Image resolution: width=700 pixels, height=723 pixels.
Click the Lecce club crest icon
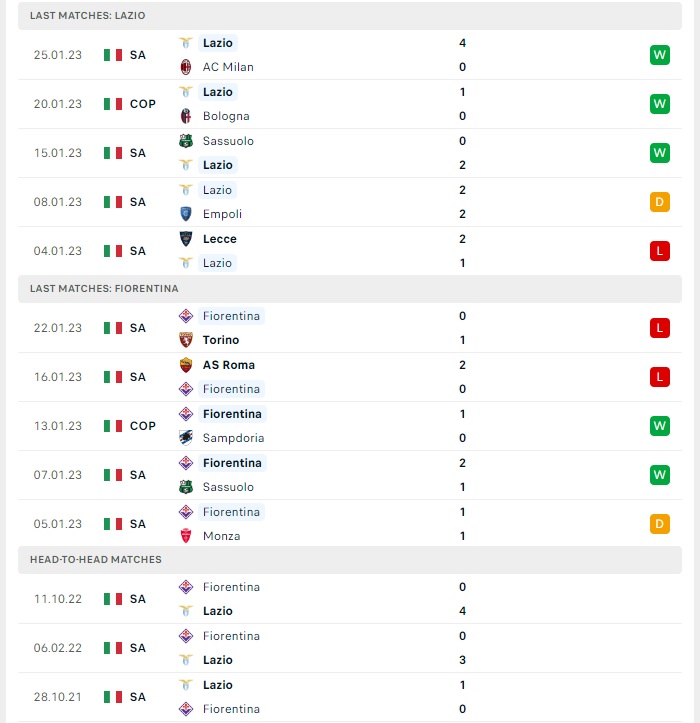(x=186, y=239)
